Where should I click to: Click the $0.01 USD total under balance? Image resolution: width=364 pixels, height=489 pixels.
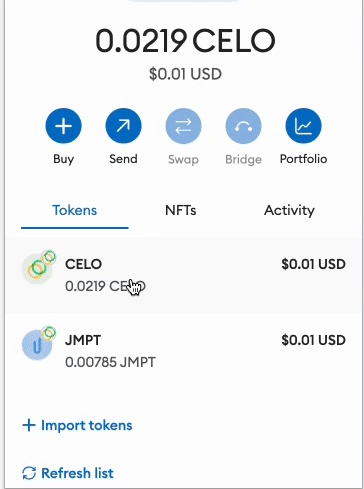pyautogui.click(x=185, y=74)
